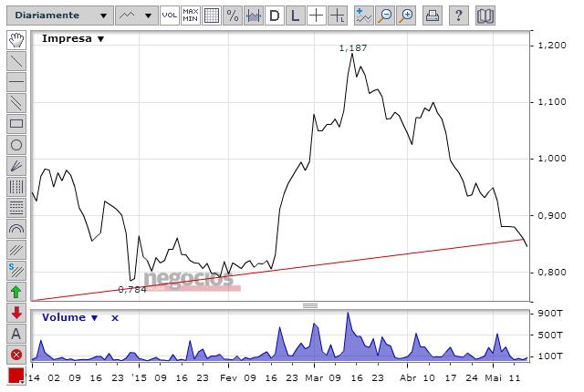Viewport: 584px width, 392px height.
Task: Click the panel splitter handle above Volume
Action: [310, 305]
